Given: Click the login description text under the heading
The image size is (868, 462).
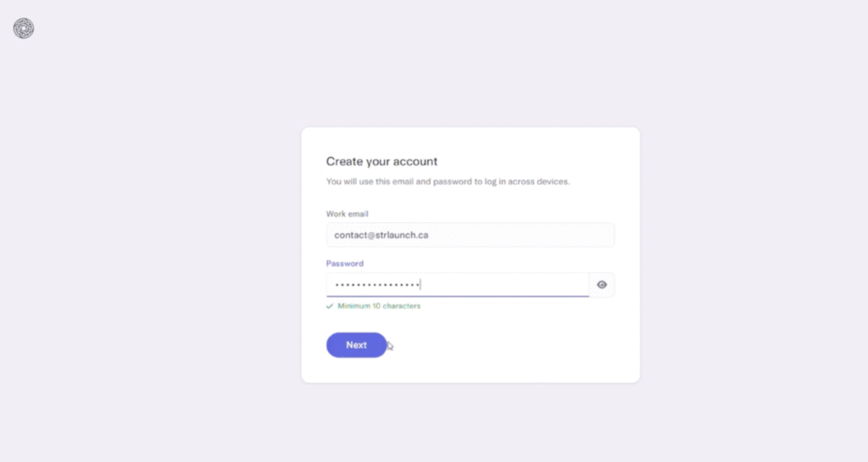Looking at the screenshot, I should click(x=448, y=181).
